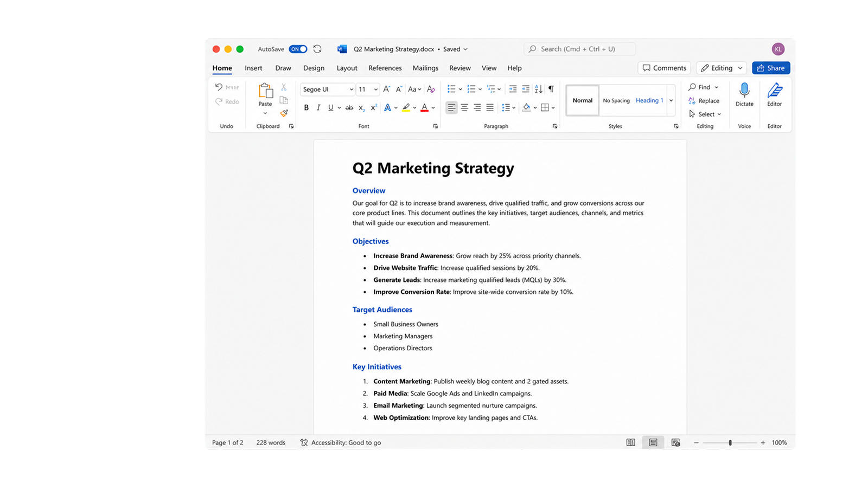Screen dimensions: 868x488
Task: Click the Format Painter brush icon
Action: click(x=284, y=113)
